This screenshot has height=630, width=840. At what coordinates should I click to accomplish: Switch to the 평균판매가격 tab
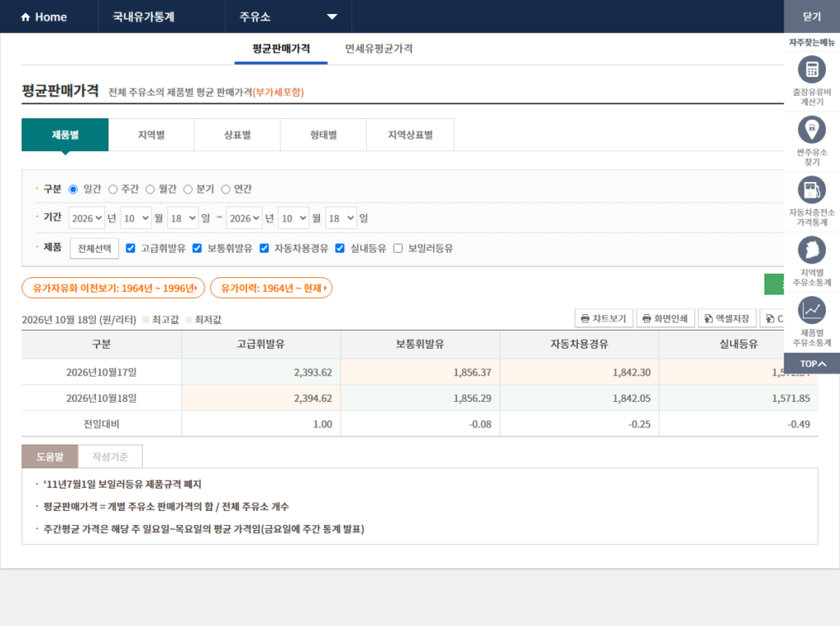pyautogui.click(x=281, y=48)
